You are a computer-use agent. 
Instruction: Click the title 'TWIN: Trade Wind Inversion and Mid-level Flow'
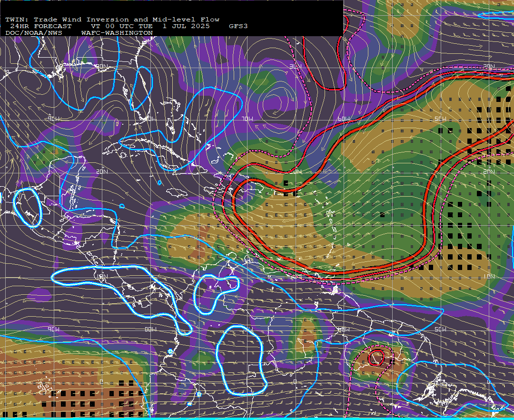click(x=112, y=20)
